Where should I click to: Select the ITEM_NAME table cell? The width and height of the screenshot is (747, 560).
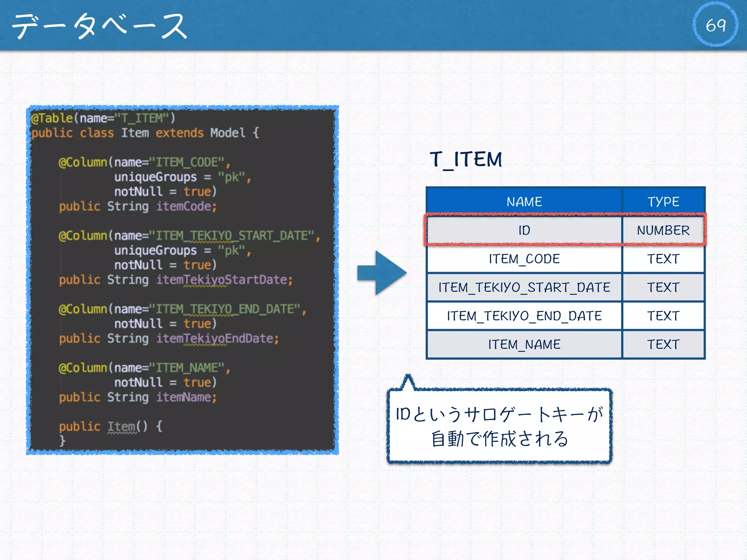(x=524, y=344)
